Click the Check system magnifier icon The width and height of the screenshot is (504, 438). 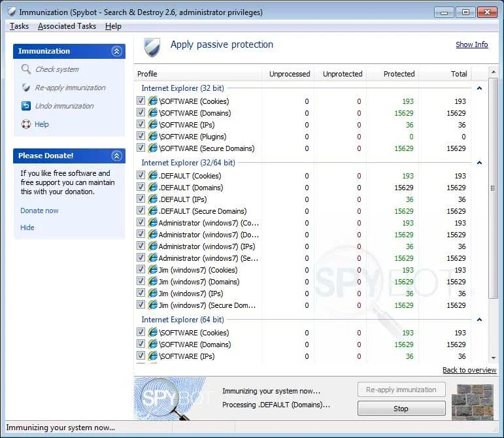point(25,69)
